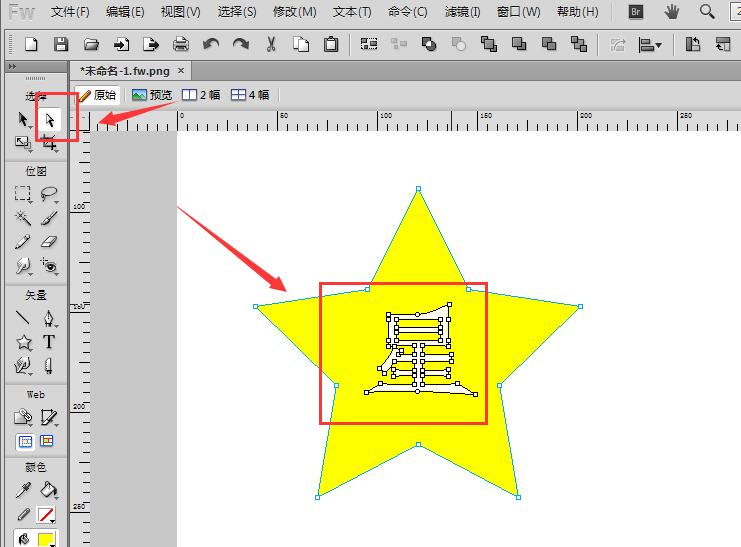Open the stroke color swatch
Image resolution: width=741 pixels, height=547 pixels.
point(46,515)
